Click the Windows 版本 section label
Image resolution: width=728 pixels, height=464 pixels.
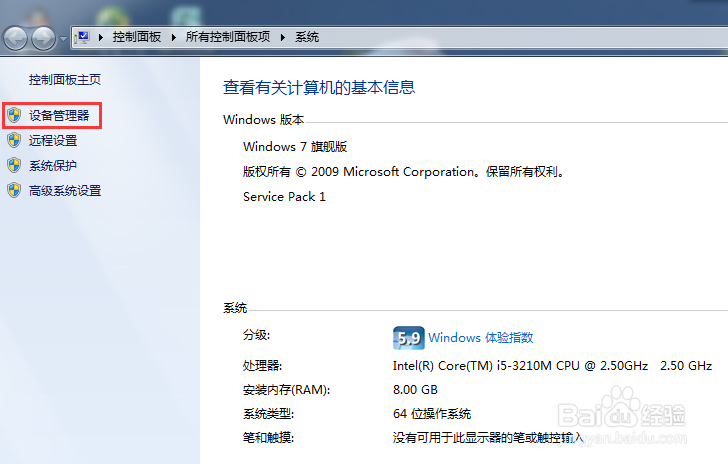coord(263,120)
